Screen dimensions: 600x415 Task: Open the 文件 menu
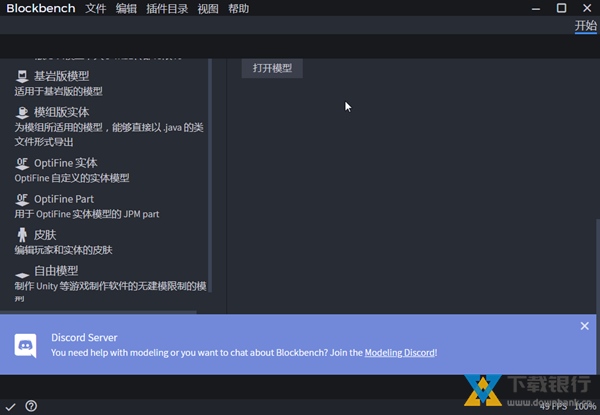[x=96, y=8]
